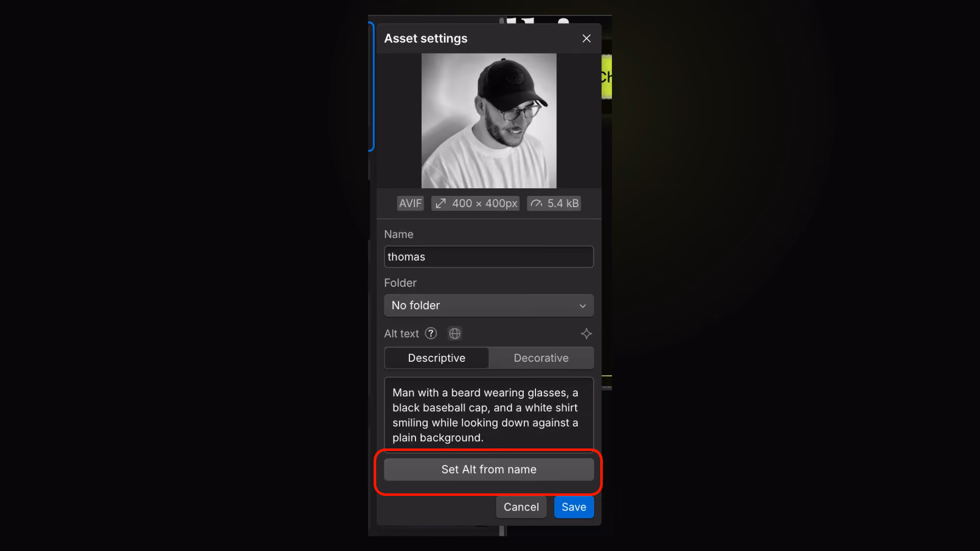Select the Descriptive alt text option

[x=436, y=358]
